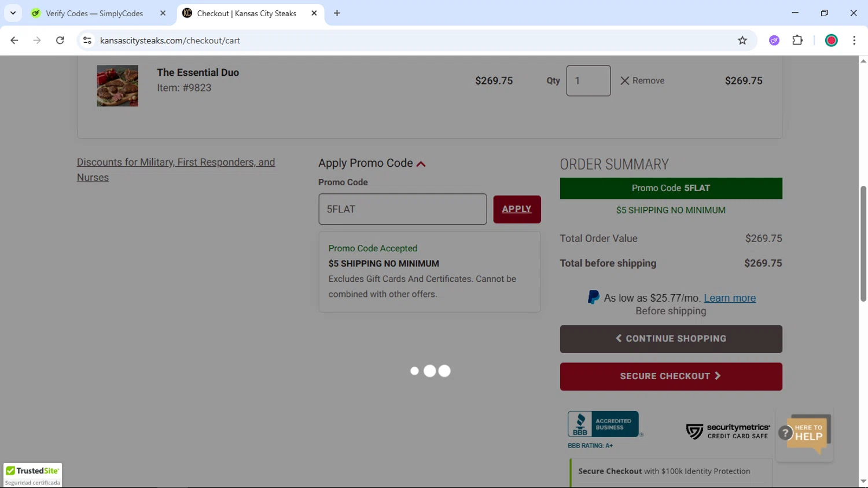Click the 'Total Order Value' label
868x488 pixels.
tap(598, 239)
